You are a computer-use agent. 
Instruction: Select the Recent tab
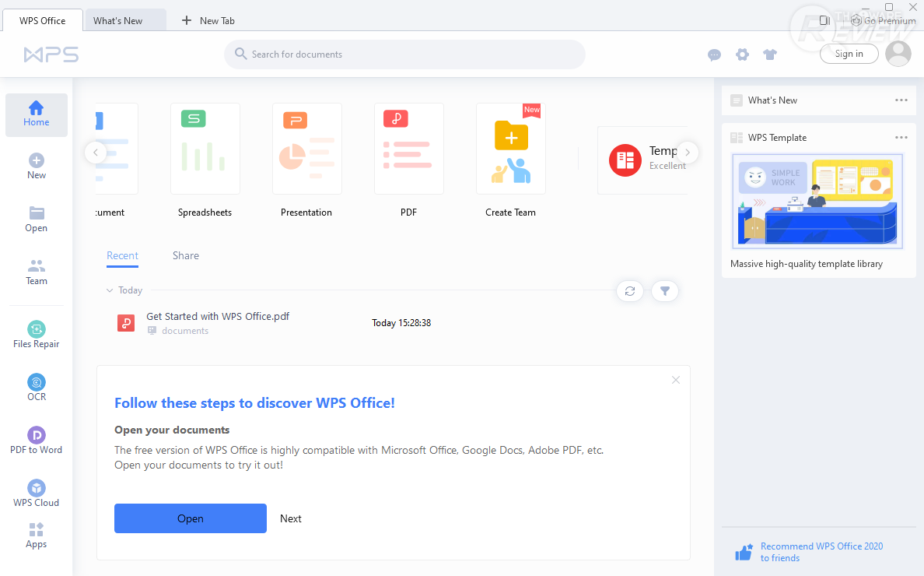(123, 256)
